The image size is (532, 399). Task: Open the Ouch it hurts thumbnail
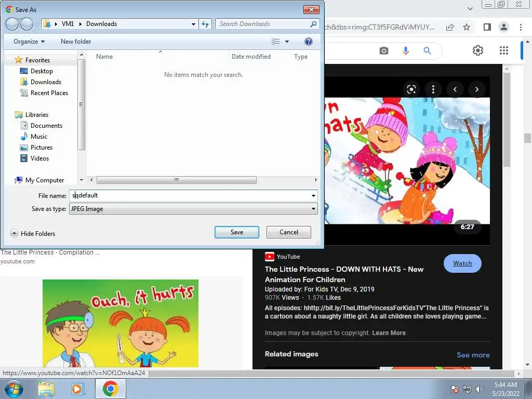pyautogui.click(x=121, y=323)
